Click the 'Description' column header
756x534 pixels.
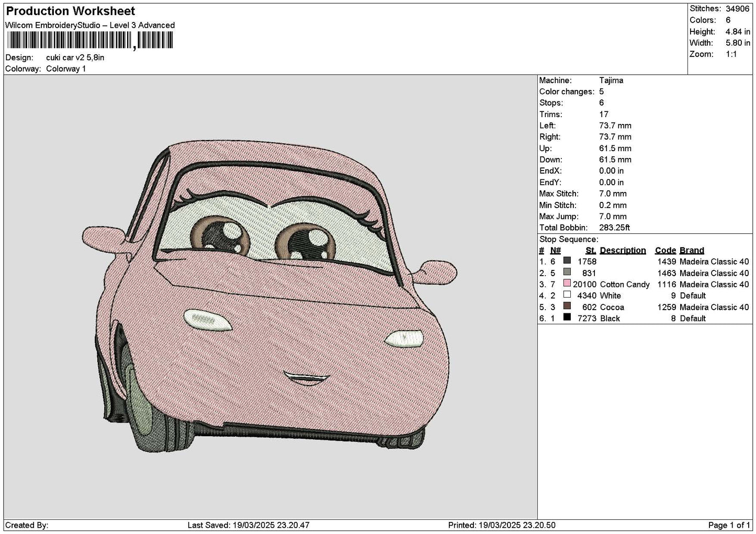[x=623, y=251]
